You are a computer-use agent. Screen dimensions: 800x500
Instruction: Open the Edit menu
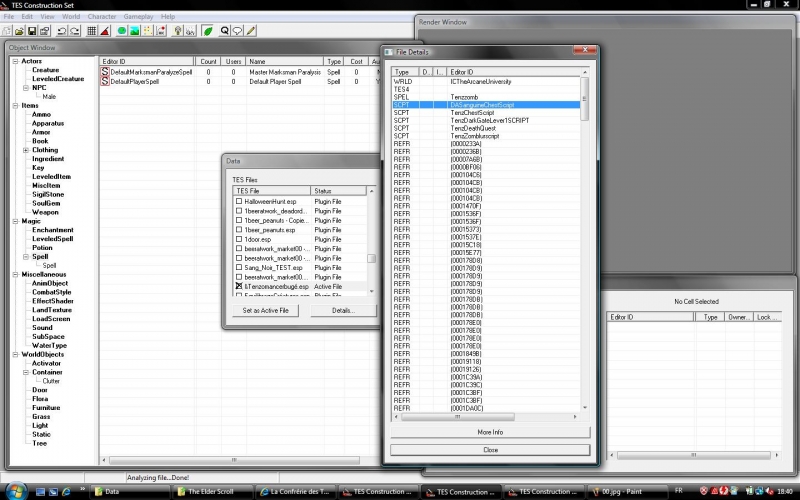click(27, 16)
